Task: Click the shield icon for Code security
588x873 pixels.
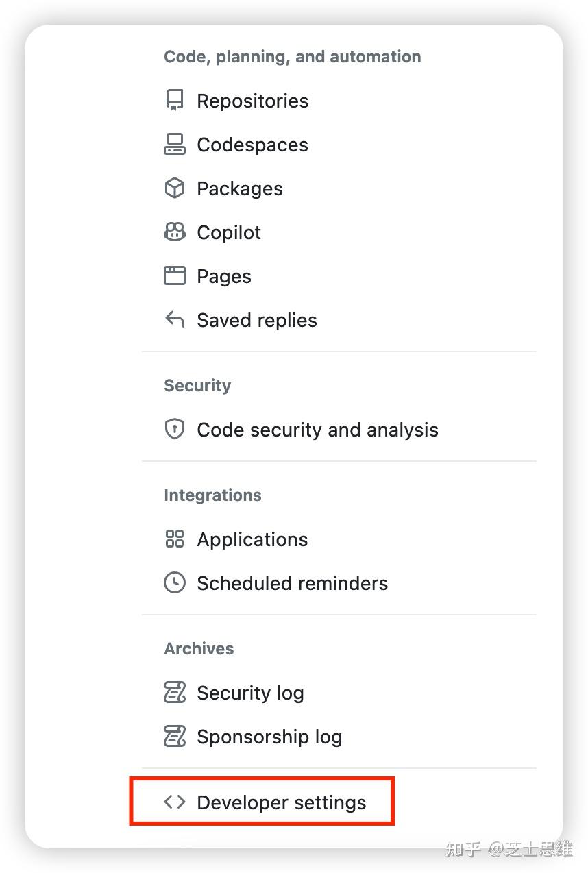Action: (x=175, y=430)
